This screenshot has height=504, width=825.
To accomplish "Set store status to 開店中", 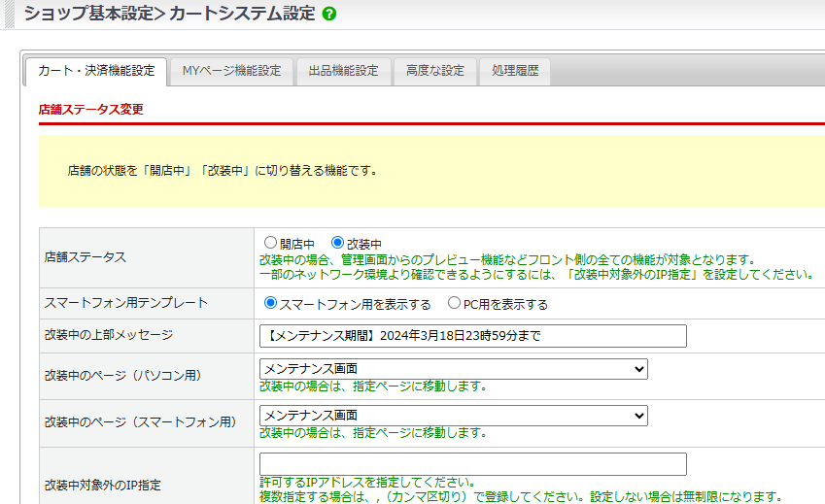I will tap(271, 243).
